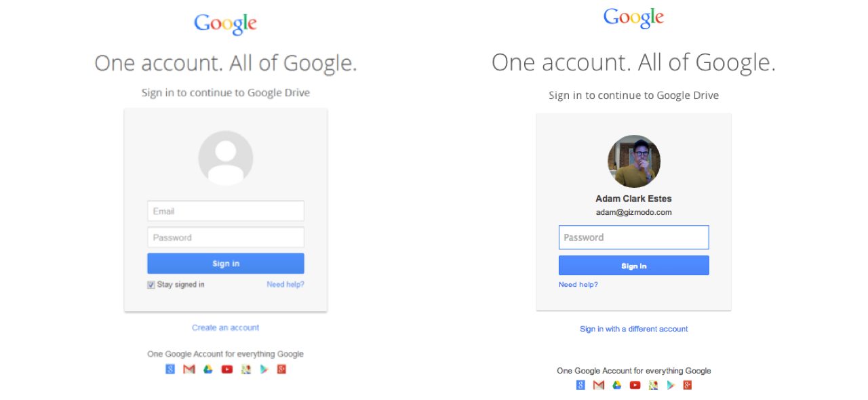Click Sign in with a different account

tap(634, 329)
